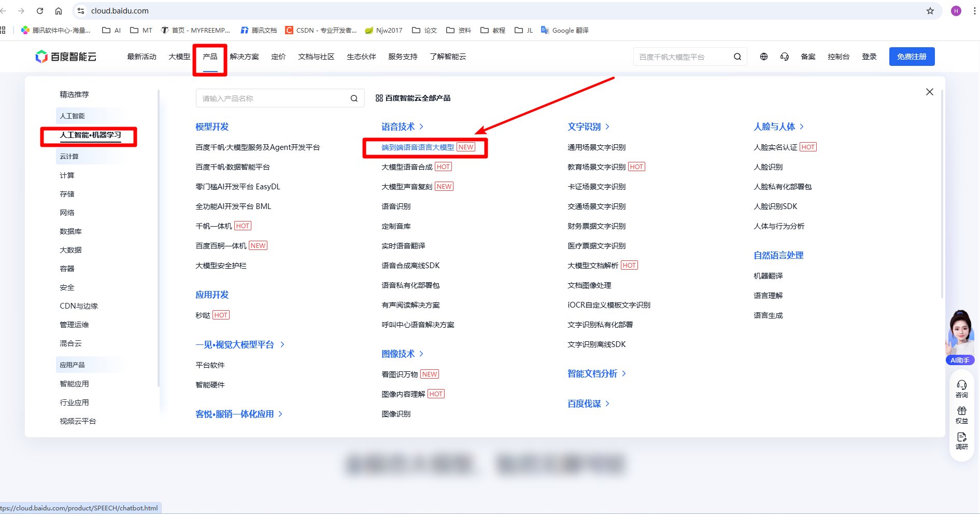Click the browser address bar URL
The image size is (980, 514).
120,11
